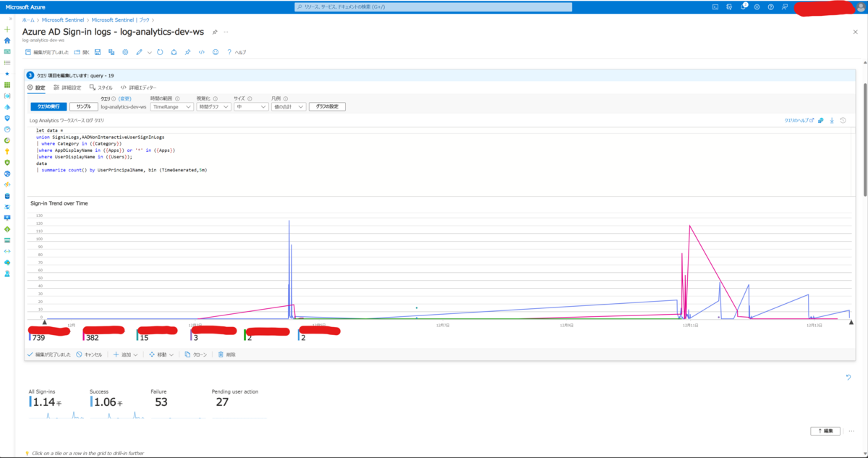Open the ellipsis menu beside the workbook title
This screenshot has height=458, width=868.
(x=226, y=32)
